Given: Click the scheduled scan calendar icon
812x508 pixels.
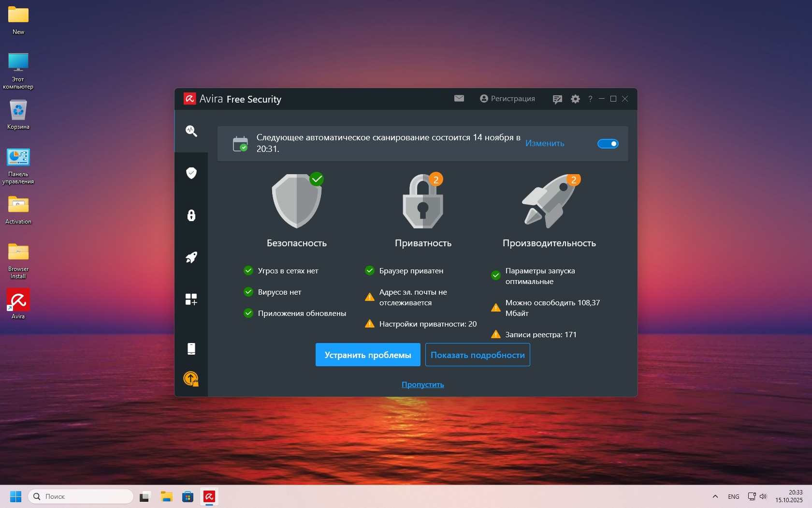Looking at the screenshot, I should coord(240,144).
